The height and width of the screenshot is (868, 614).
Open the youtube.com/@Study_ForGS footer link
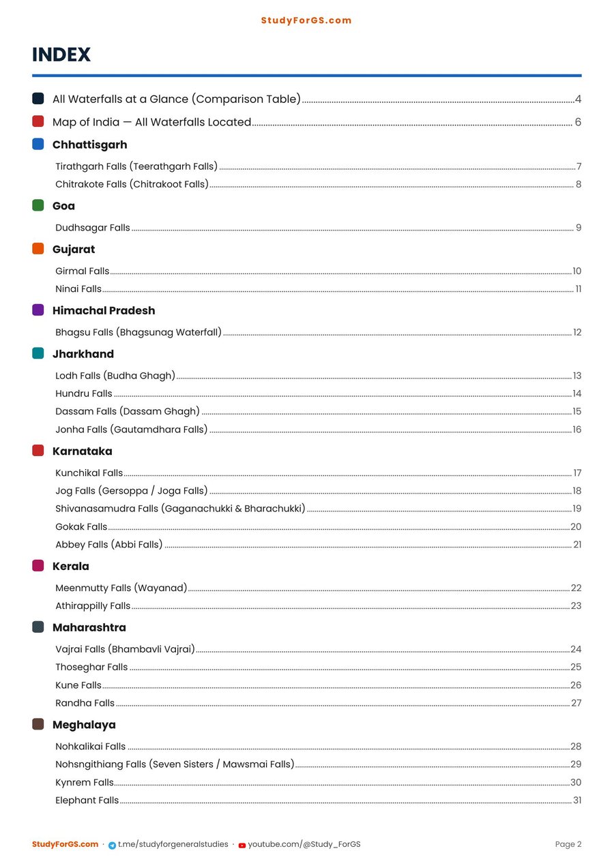point(304,844)
